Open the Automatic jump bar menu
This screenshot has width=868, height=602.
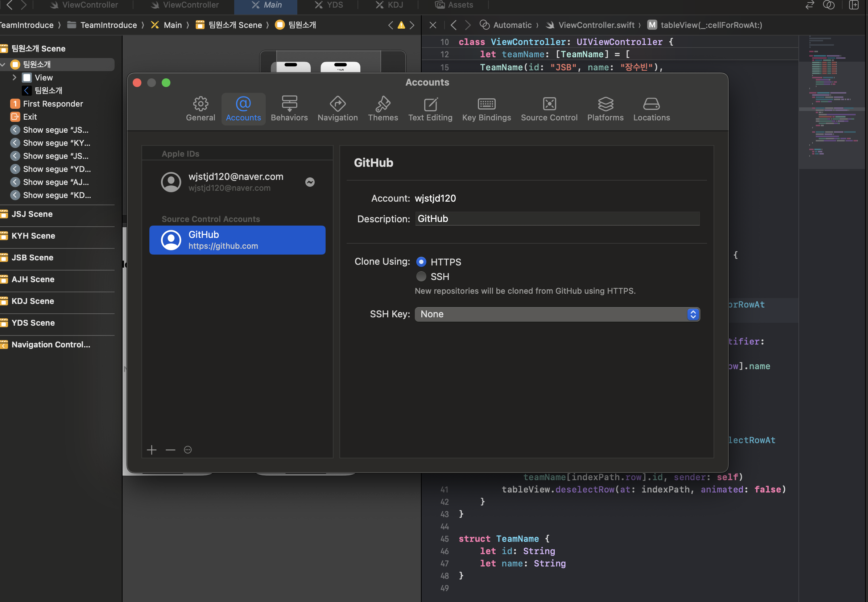(505, 25)
